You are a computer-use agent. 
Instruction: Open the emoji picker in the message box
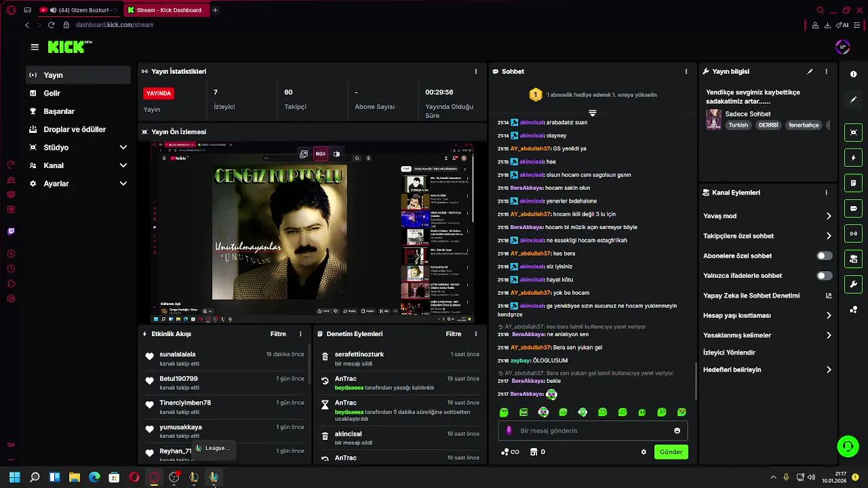pyautogui.click(x=677, y=430)
